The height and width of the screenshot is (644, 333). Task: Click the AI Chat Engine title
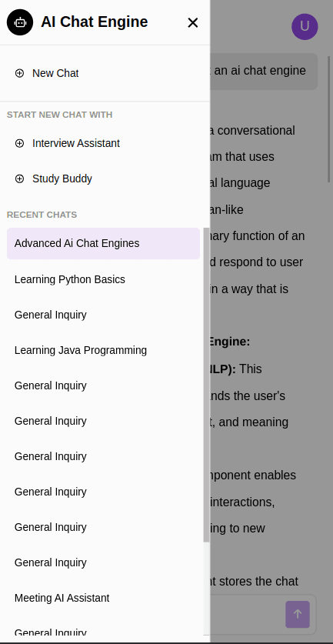(95, 22)
